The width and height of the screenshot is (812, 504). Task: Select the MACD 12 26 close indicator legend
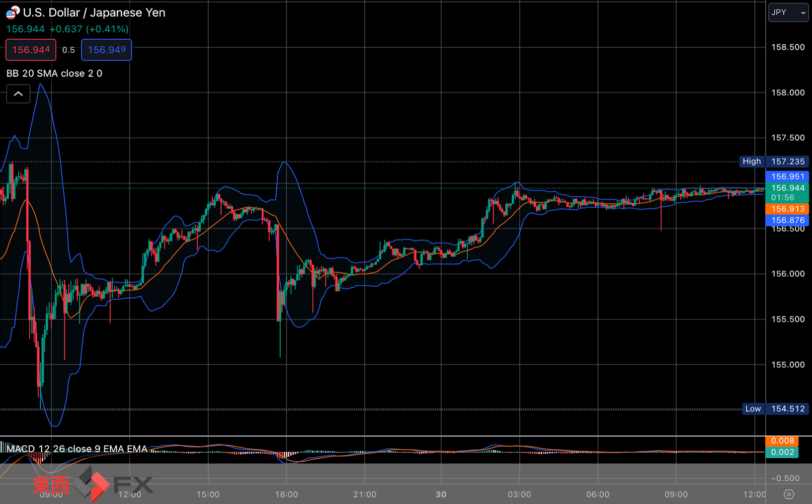(77, 449)
